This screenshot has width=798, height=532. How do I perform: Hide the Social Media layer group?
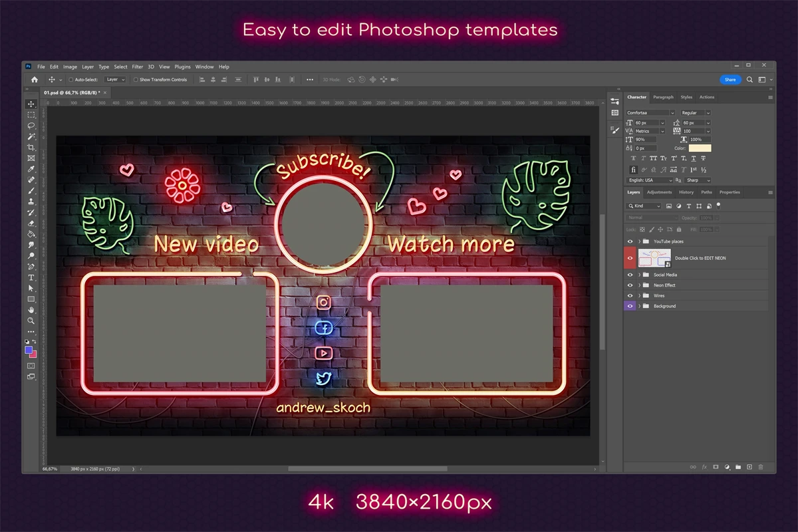[x=630, y=275]
